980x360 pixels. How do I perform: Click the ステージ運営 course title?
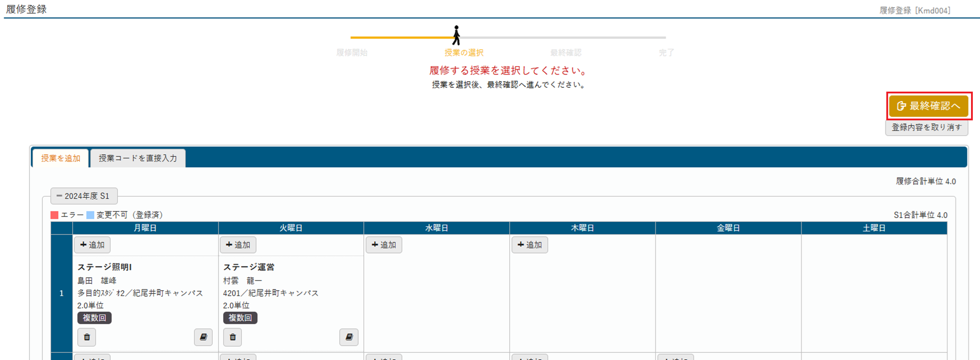click(x=248, y=267)
